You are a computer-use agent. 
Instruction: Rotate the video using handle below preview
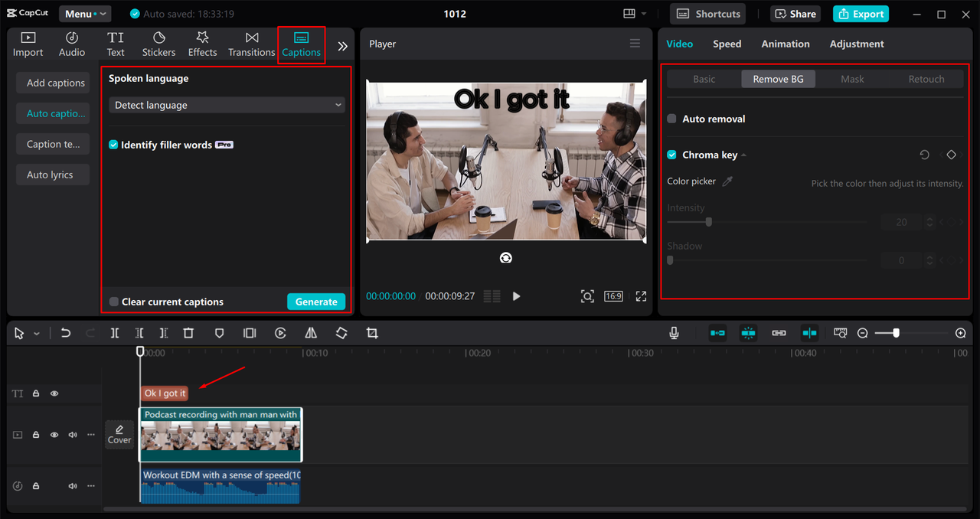click(x=506, y=258)
